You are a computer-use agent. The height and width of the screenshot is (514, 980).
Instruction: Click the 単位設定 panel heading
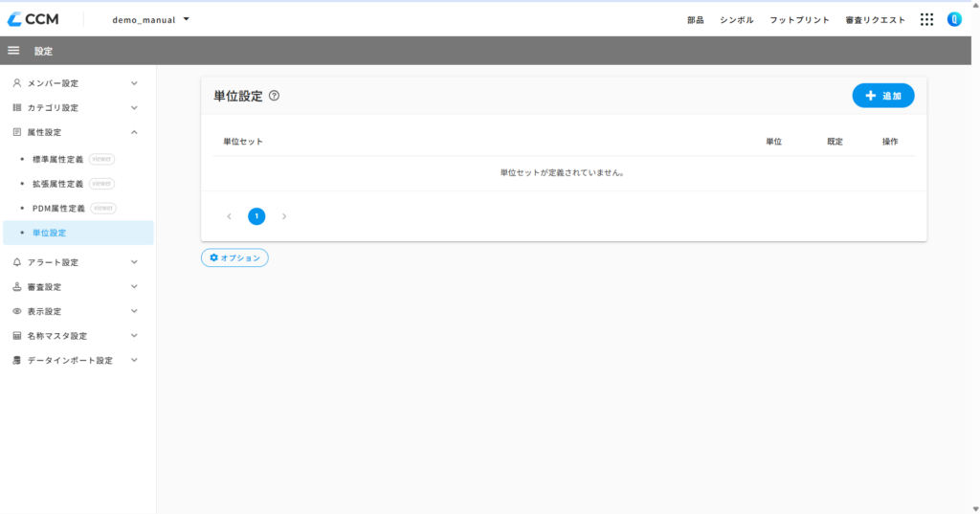pos(238,96)
